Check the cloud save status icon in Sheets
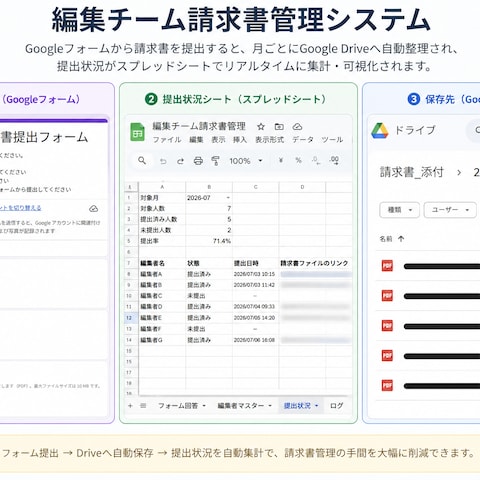Viewport: 480px width, 480px height. click(297, 127)
